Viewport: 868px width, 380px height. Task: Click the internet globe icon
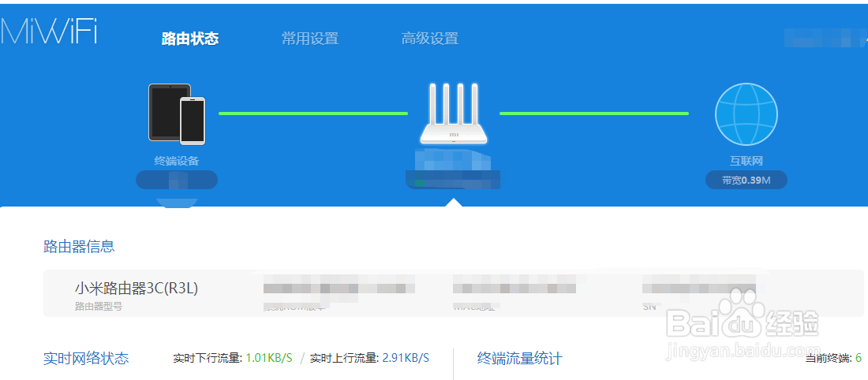point(746,114)
